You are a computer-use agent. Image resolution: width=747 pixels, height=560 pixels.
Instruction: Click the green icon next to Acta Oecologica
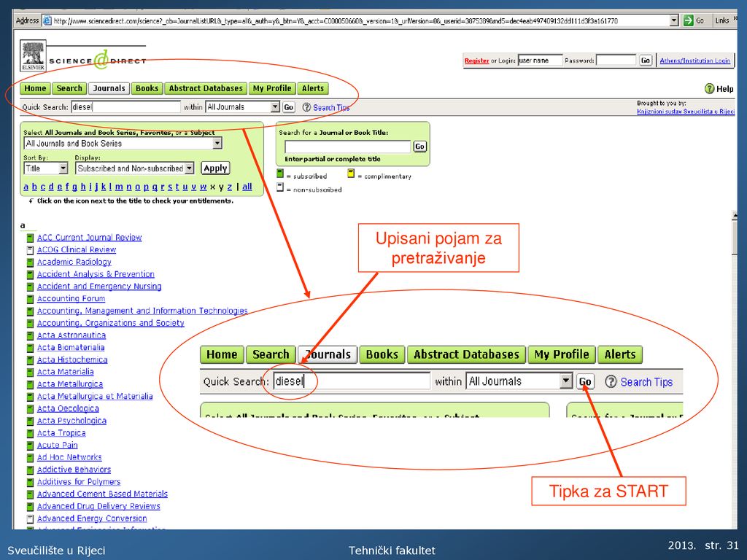coord(29,409)
